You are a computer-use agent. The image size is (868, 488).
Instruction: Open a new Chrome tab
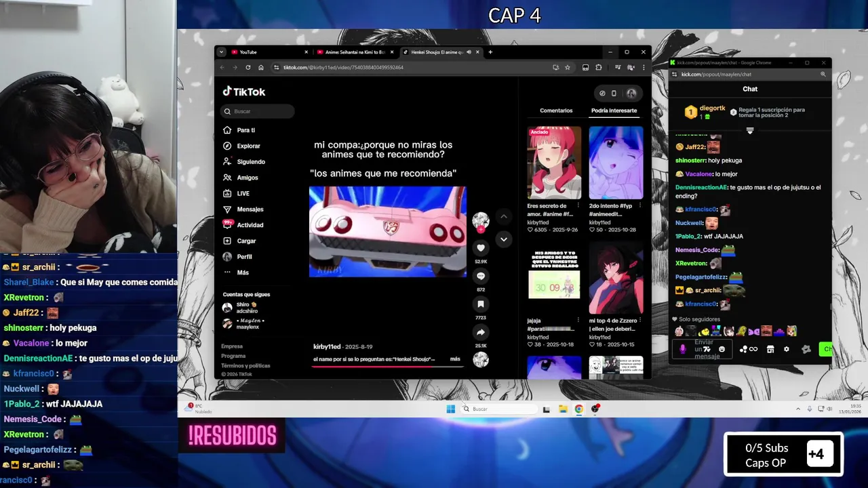coord(490,52)
